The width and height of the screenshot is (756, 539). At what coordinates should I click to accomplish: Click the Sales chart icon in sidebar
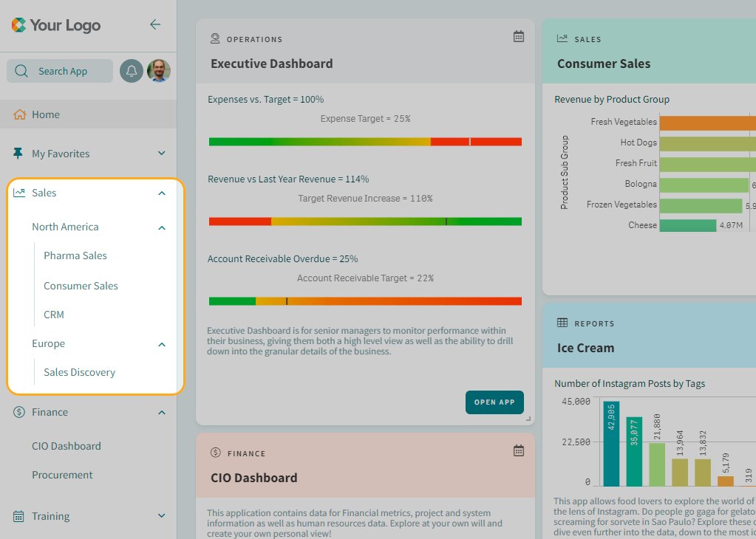pyautogui.click(x=19, y=193)
